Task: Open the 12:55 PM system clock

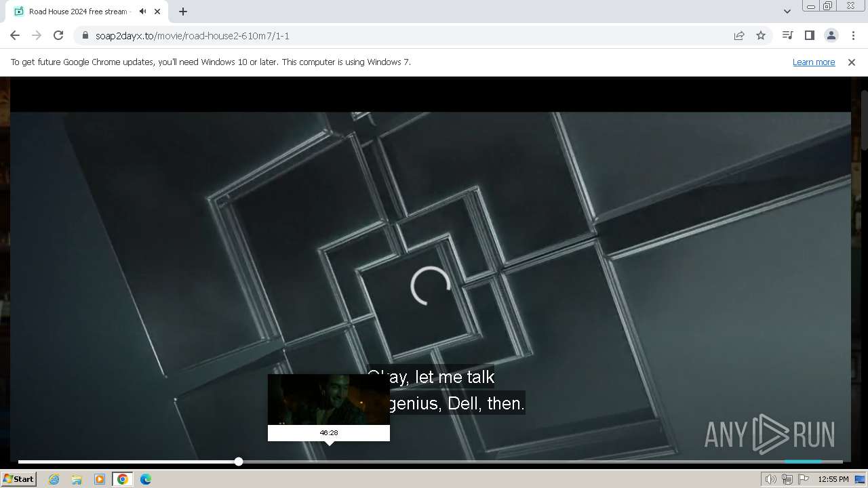Action: click(x=833, y=479)
